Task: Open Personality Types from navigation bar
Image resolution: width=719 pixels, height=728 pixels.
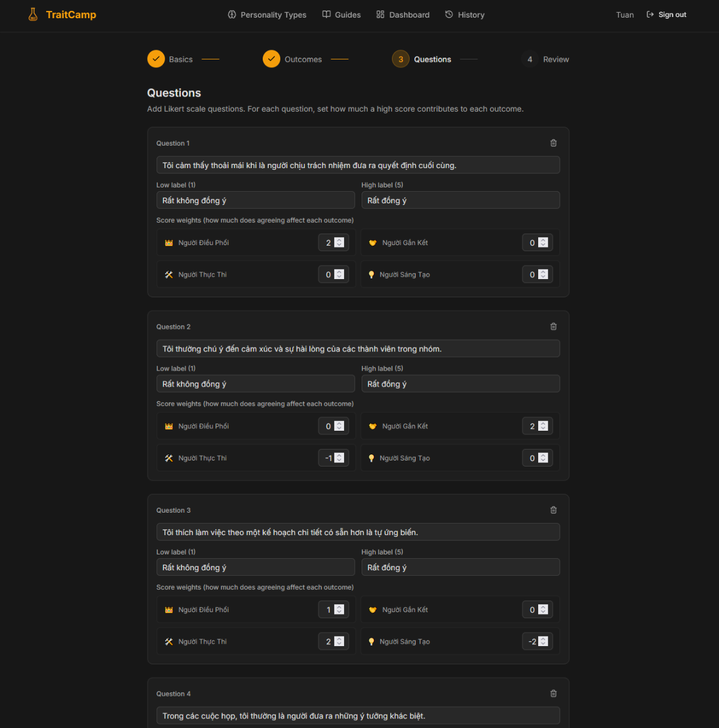Action: pyautogui.click(x=272, y=15)
